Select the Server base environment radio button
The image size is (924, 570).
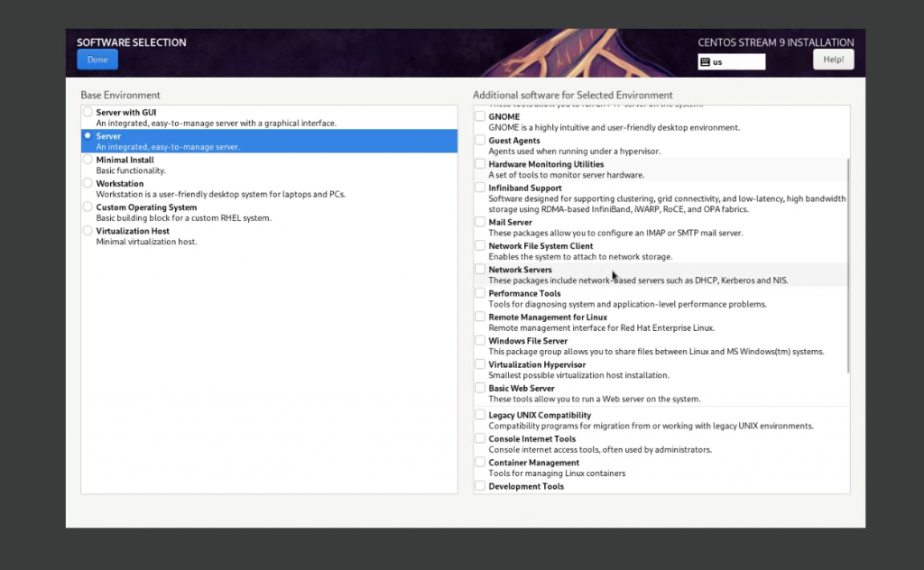tap(88, 135)
